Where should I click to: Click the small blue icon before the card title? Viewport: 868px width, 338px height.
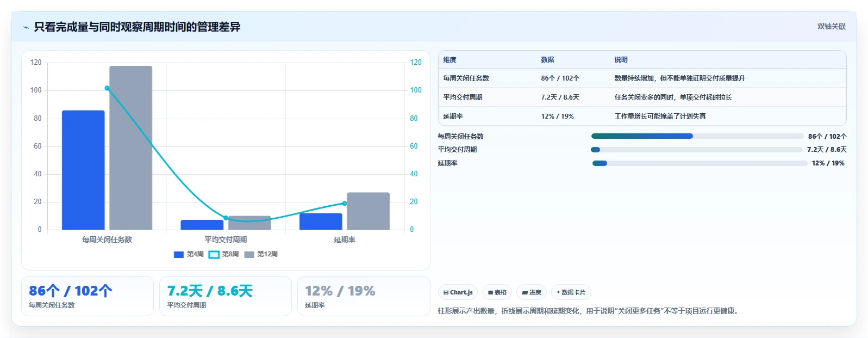click(x=26, y=27)
